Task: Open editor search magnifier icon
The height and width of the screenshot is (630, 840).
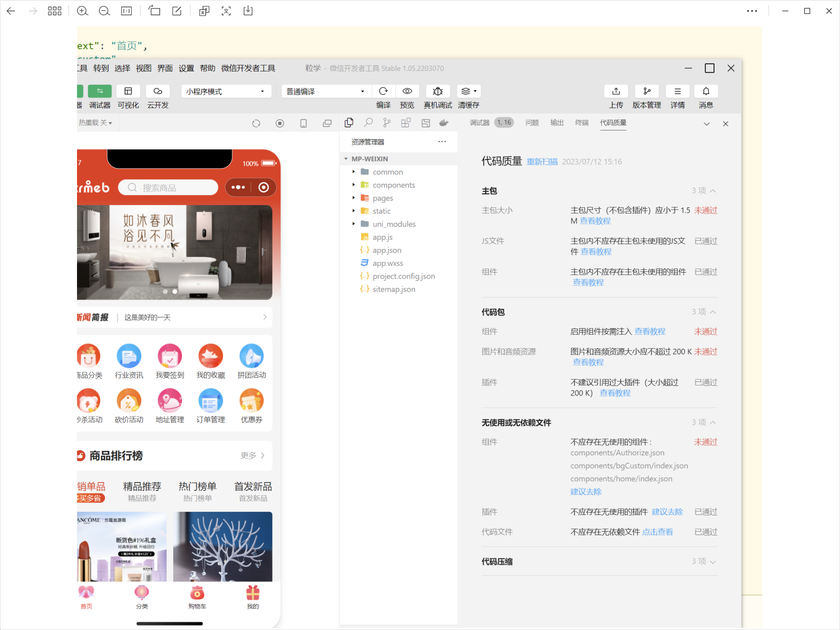Action: (x=368, y=123)
